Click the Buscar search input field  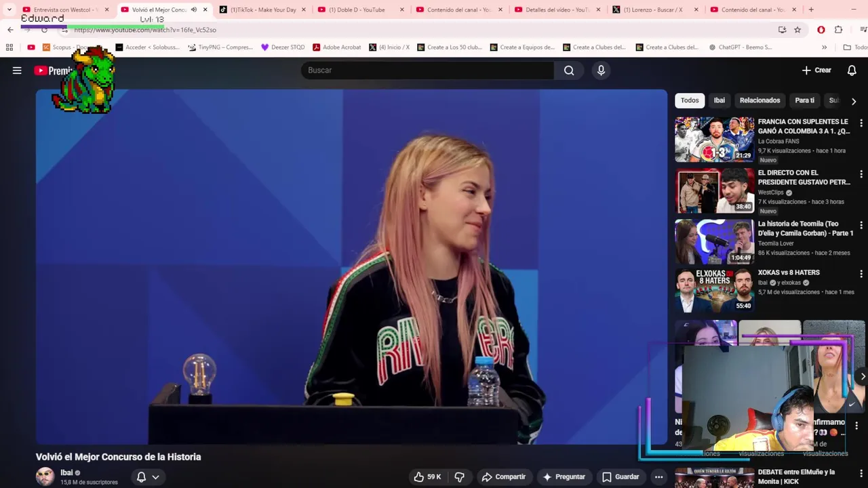[x=427, y=70]
